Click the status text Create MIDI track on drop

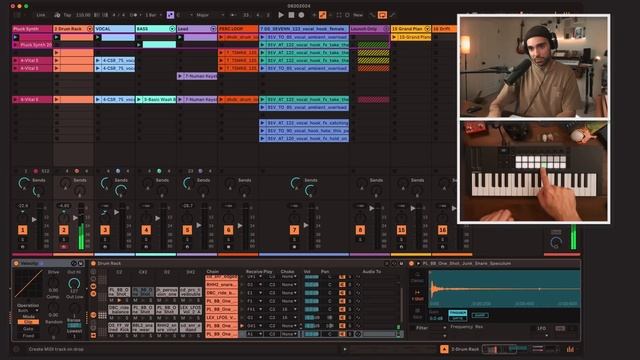tap(56, 349)
